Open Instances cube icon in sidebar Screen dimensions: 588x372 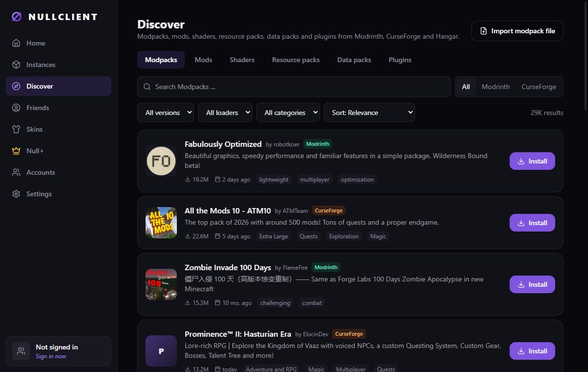point(16,65)
